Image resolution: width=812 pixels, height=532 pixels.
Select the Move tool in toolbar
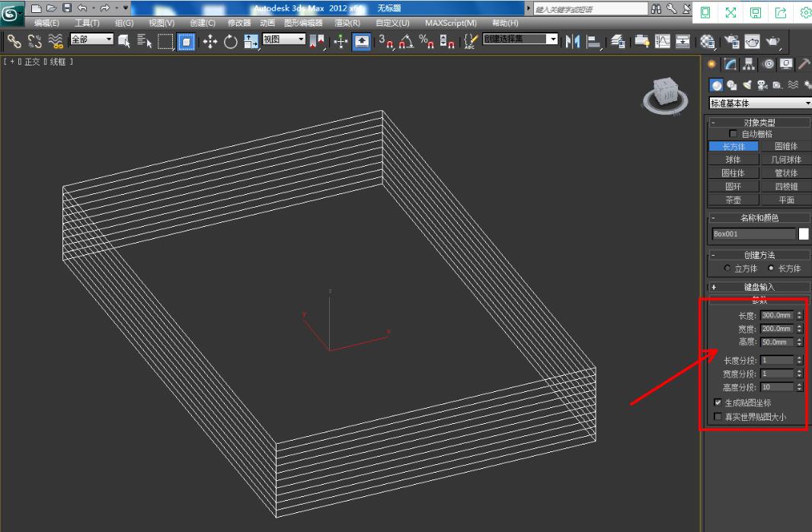(x=210, y=42)
